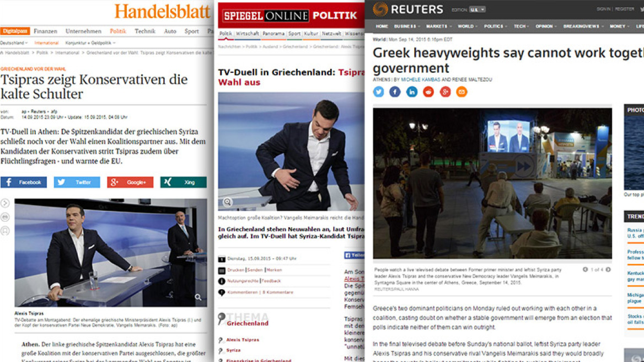Open the Finanzen tab on Handelsblatt
644x362 pixels.
45,31
